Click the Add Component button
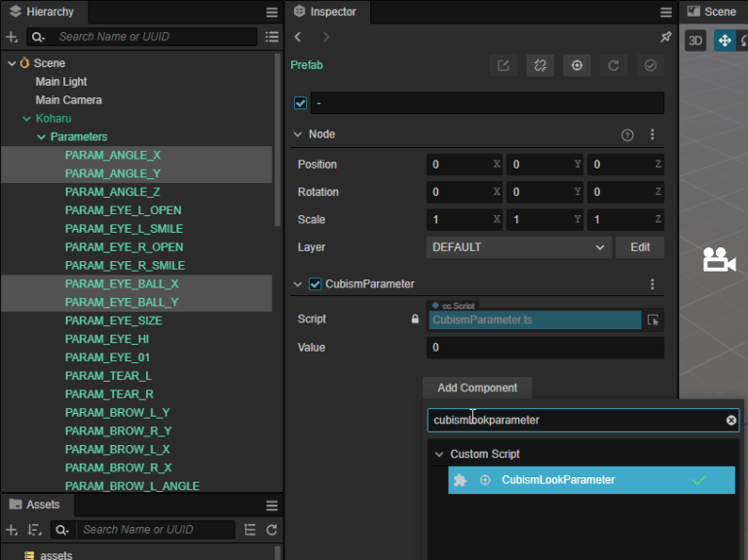 pyautogui.click(x=476, y=388)
